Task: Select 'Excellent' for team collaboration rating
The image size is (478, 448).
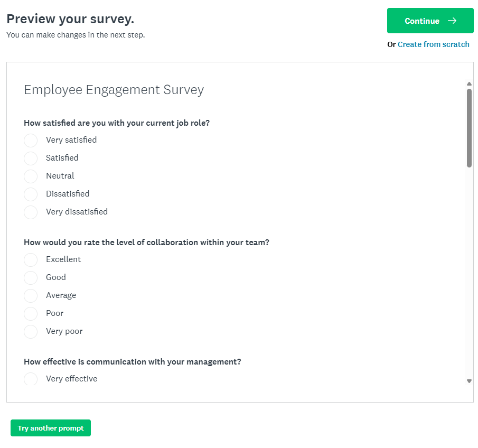Action: pyautogui.click(x=31, y=259)
